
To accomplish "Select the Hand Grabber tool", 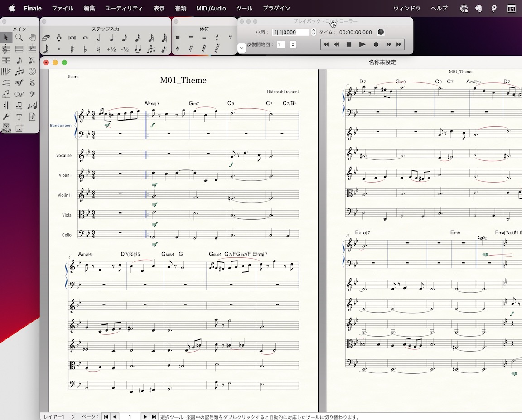I will pos(32,37).
